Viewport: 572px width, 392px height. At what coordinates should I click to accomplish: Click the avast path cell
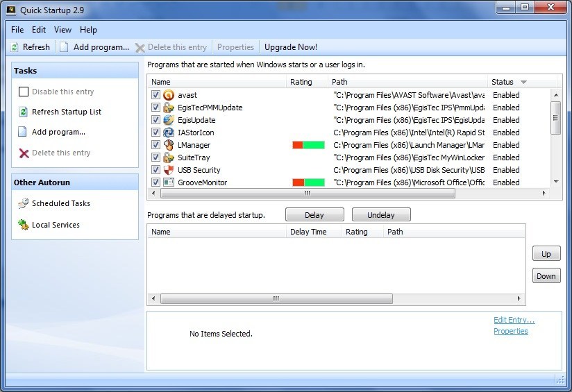409,95
